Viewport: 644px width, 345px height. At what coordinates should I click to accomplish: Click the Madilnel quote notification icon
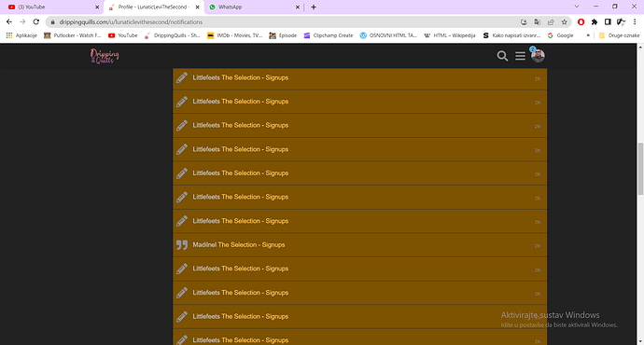pos(182,245)
